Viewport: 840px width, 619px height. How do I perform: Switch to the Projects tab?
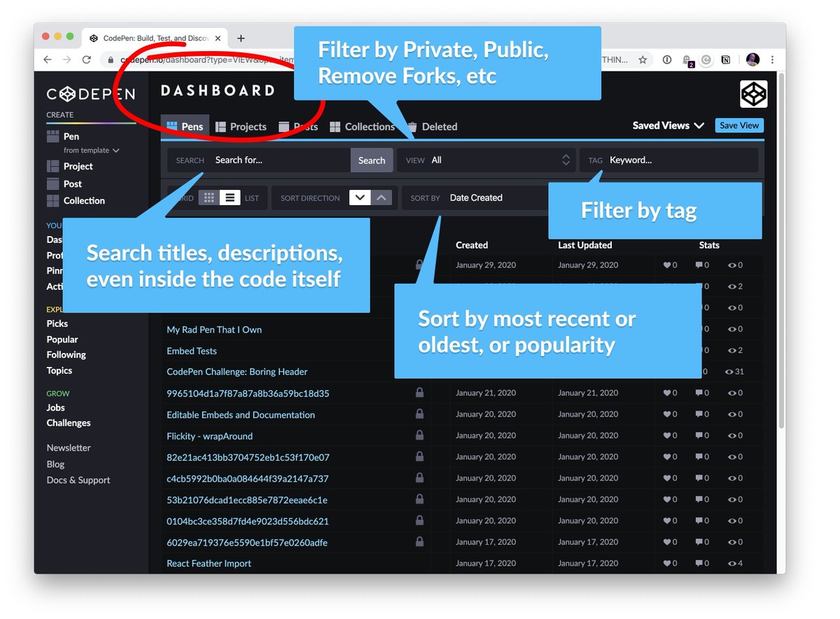tap(241, 127)
